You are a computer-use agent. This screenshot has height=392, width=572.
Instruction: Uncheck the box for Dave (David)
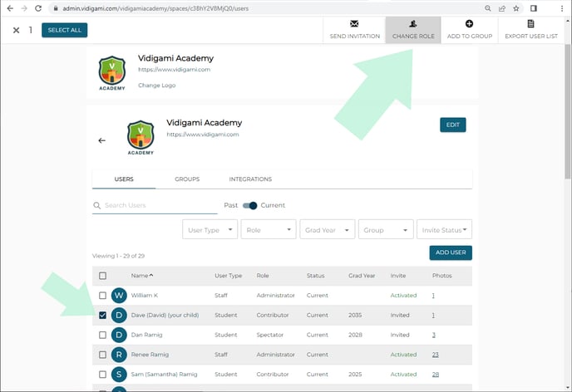tap(102, 315)
